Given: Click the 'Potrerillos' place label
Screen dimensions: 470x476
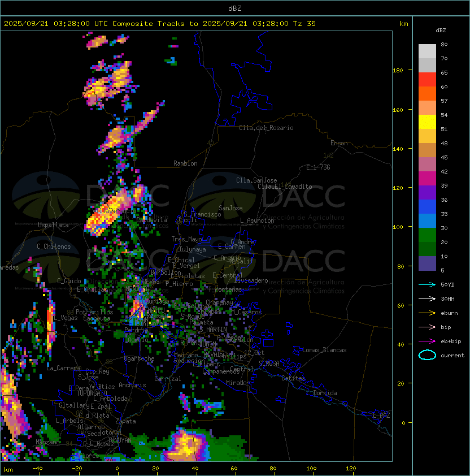Looking at the screenshot, I should (x=94, y=312).
